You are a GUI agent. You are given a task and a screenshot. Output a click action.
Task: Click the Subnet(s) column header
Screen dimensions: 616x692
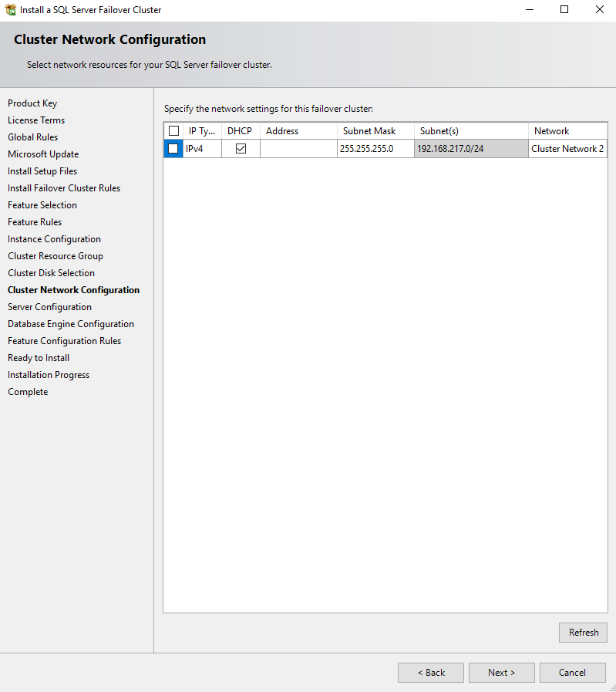coord(471,131)
